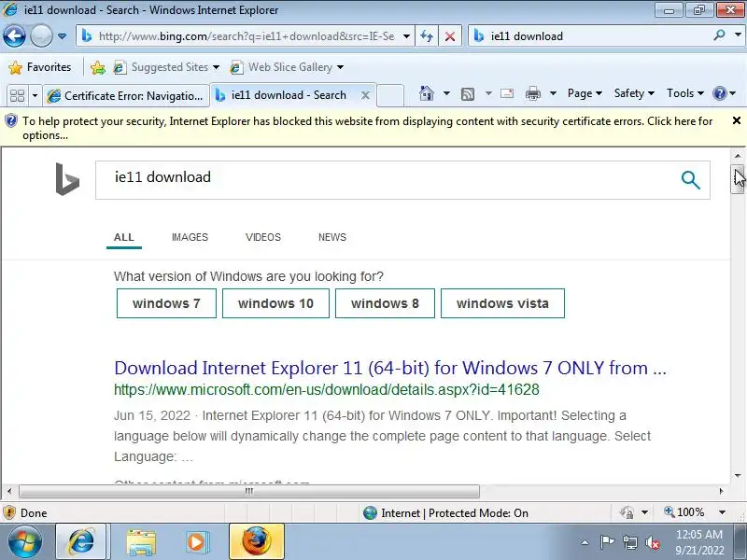Click the horizontal scrollbar right arrow
The height and width of the screenshot is (560, 747).
pos(721,491)
